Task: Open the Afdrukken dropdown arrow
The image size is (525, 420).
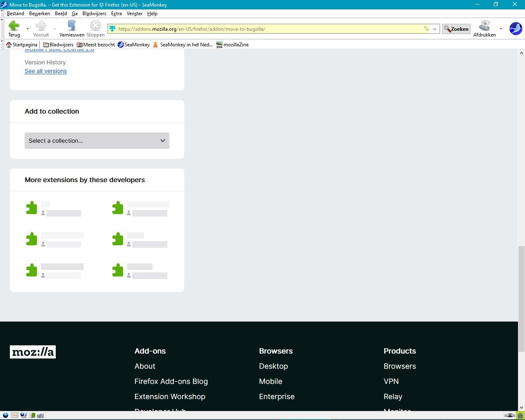Action: click(x=501, y=29)
